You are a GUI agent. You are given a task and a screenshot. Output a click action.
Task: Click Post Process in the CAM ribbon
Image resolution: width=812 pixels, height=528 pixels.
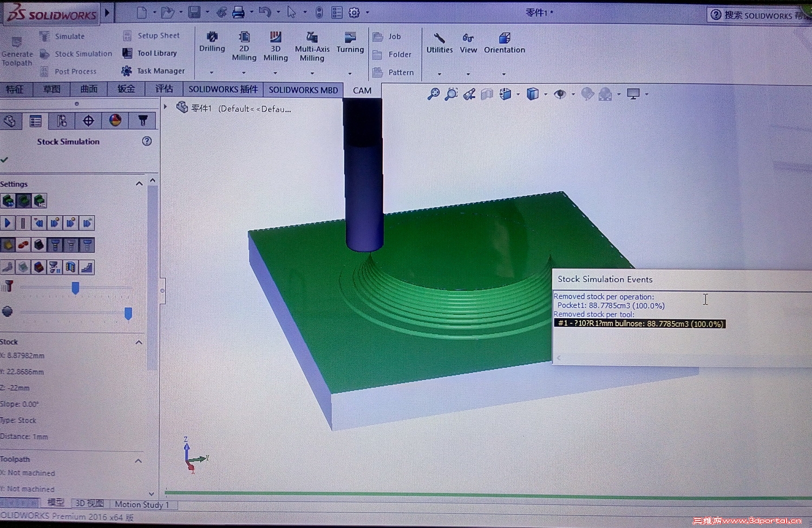tap(68, 71)
